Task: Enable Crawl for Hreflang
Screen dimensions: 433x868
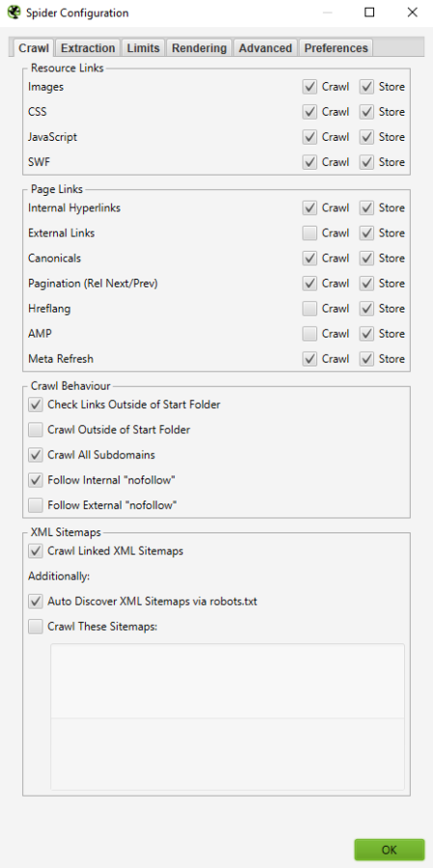Action: [310, 309]
